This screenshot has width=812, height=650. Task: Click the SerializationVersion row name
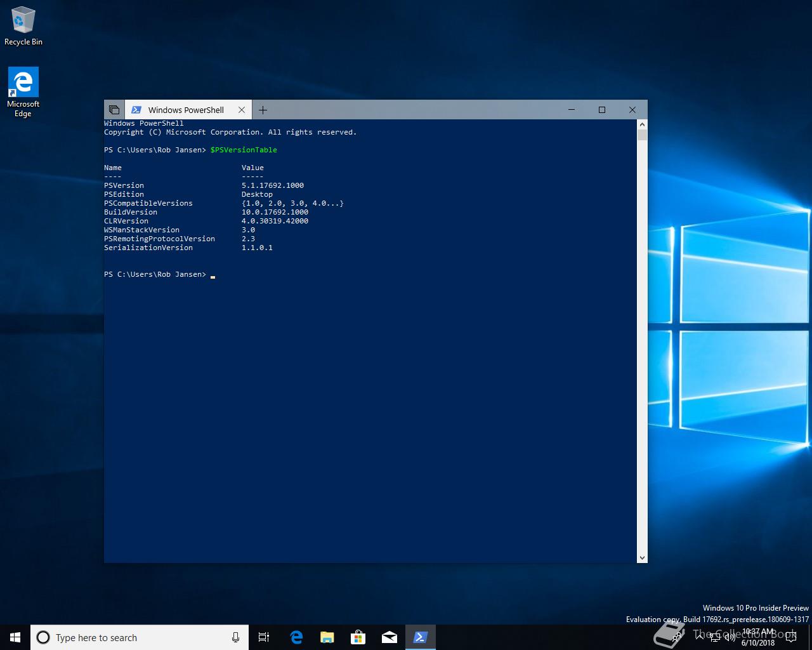pyautogui.click(x=148, y=248)
